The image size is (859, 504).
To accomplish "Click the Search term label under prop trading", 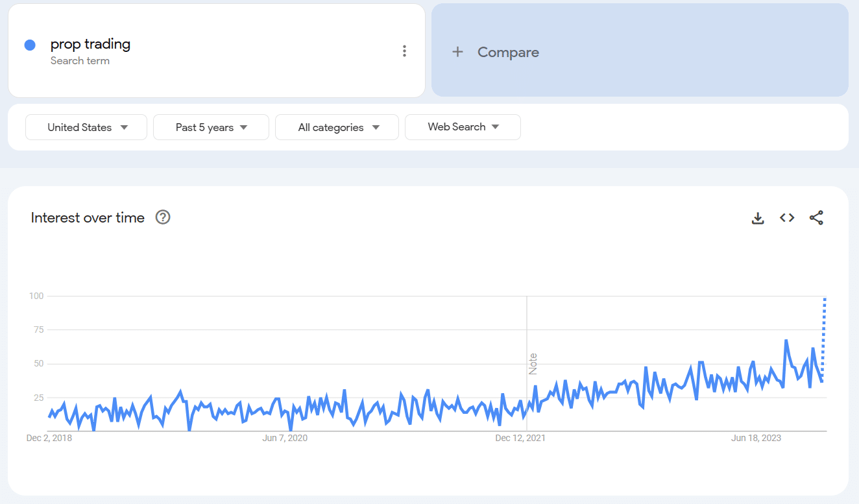I will pyautogui.click(x=80, y=60).
